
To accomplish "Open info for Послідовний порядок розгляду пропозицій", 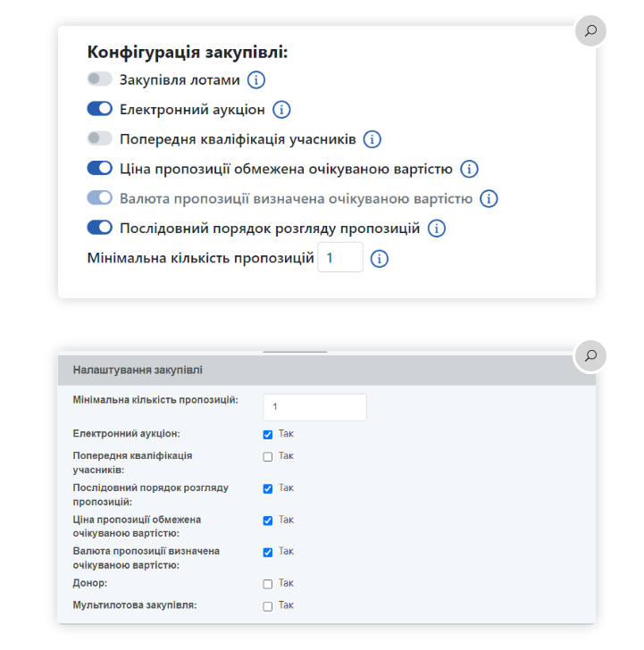I will (x=436, y=229).
